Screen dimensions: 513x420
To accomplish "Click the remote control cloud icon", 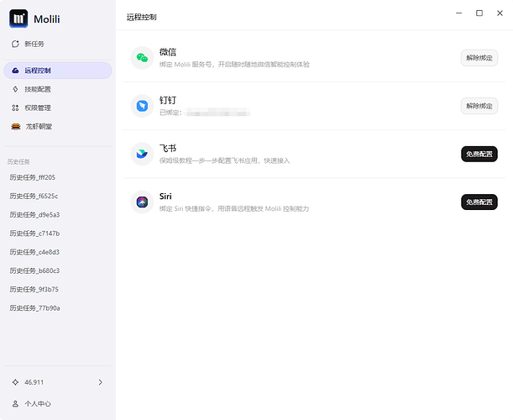I will click(15, 71).
